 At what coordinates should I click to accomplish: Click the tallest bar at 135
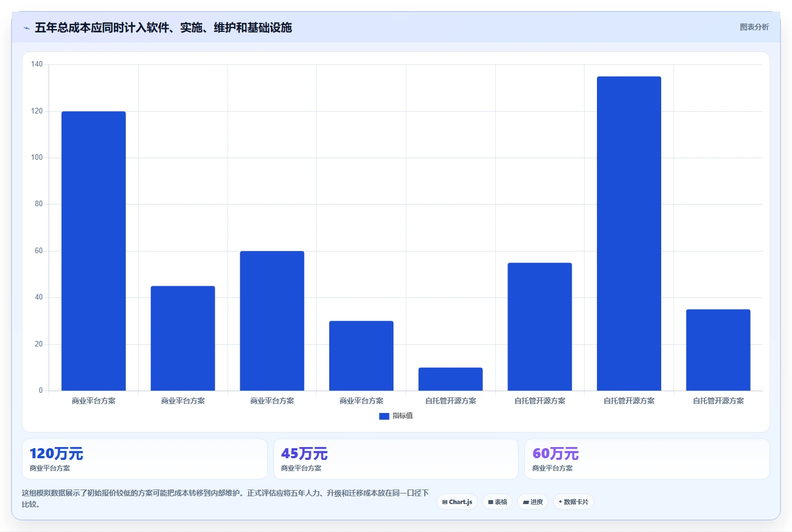pos(629,234)
